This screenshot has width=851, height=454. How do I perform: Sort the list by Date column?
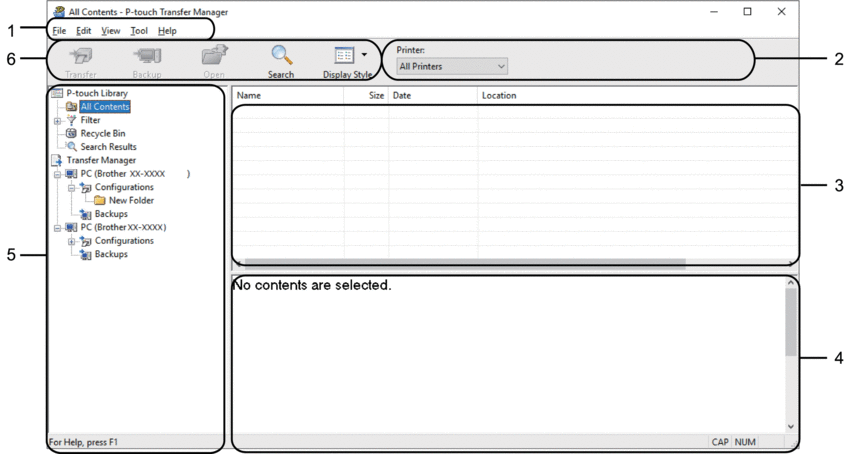tap(432, 96)
